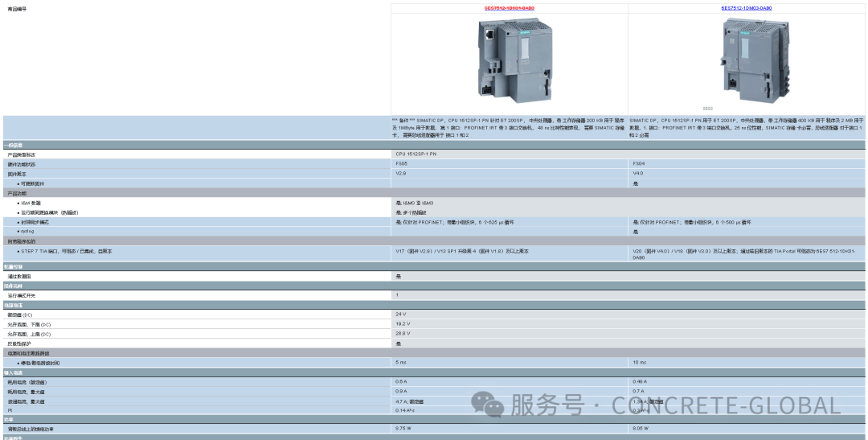868x440 pixels.
Task: Click the '1' mode selector switch value
Action: pyautogui.click(x=397, y=295)
